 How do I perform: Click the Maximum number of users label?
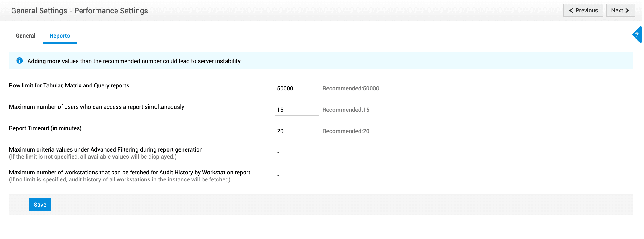click(x=96, y=107)
